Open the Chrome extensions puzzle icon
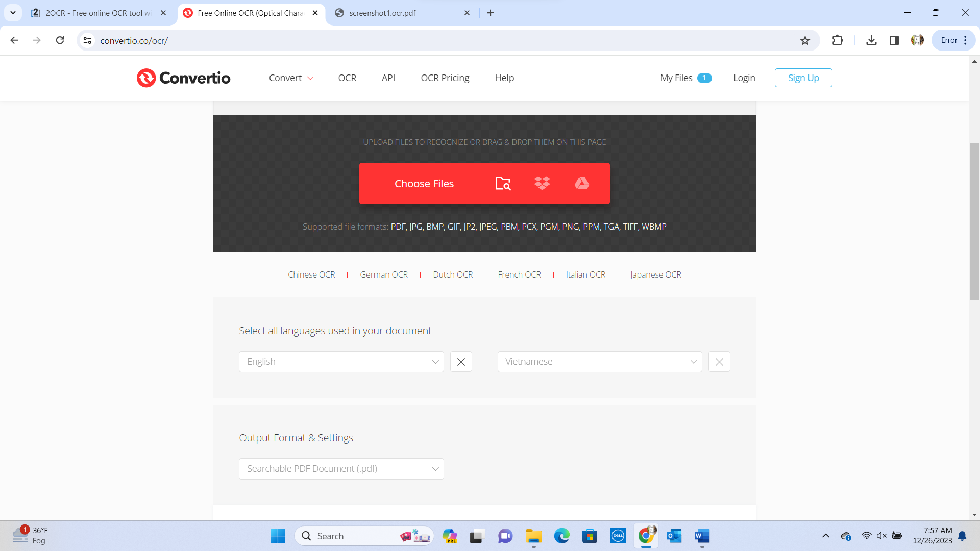 point(838,40)
